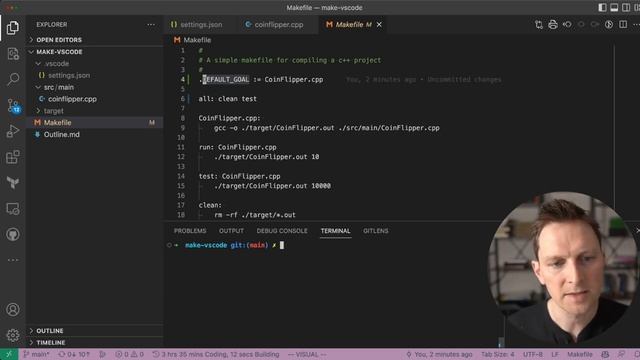Open Outline.md in the file tree
The height and width of the screenshot is (360, 640).
95,134
